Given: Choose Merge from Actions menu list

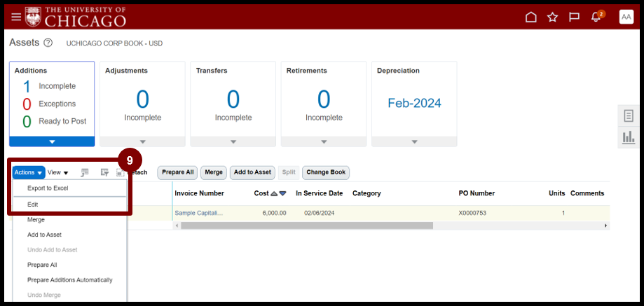Looking at the screenshot, I should click(36, 220).
